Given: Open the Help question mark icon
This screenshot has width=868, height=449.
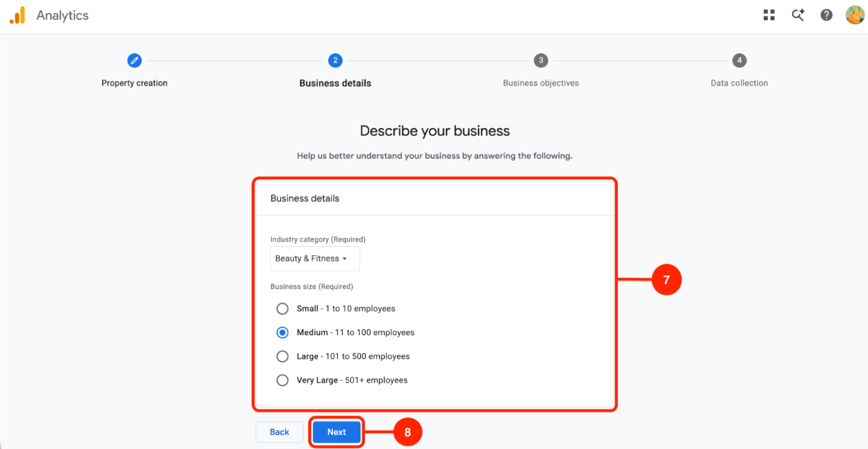Looking at the screenshot, I should (x=826, y=16).
